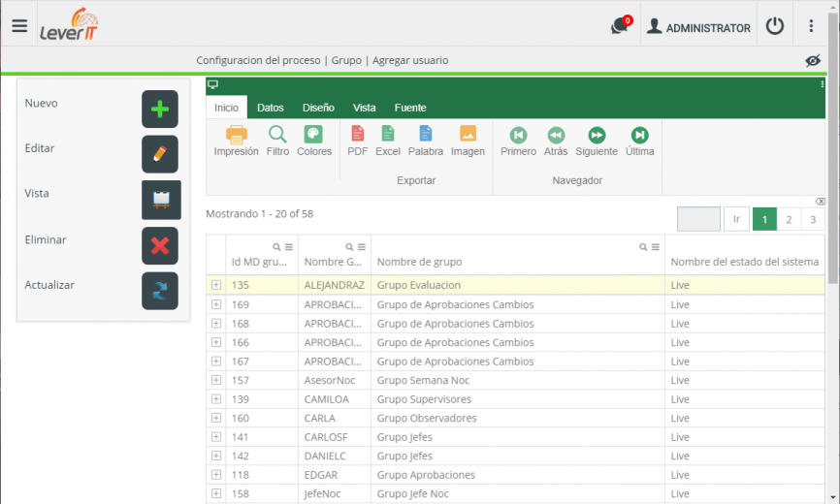Switch to the Vista ribbon tab

point(364,108)
